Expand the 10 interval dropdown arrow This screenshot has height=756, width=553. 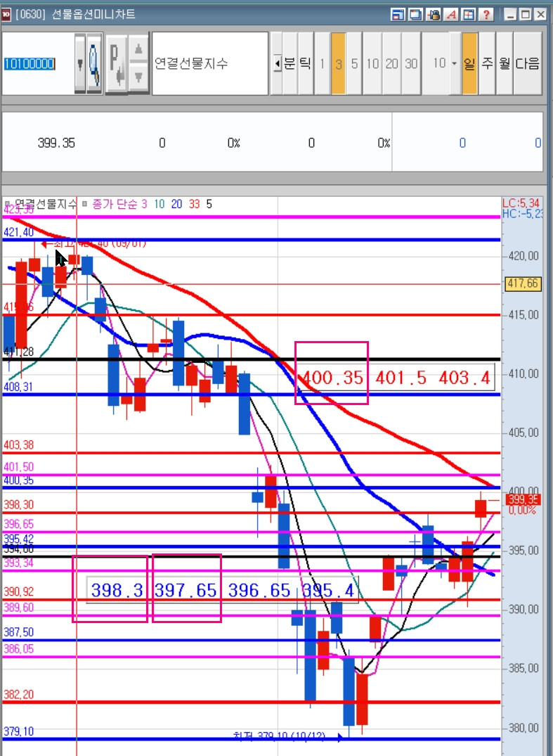pos(455,63)
